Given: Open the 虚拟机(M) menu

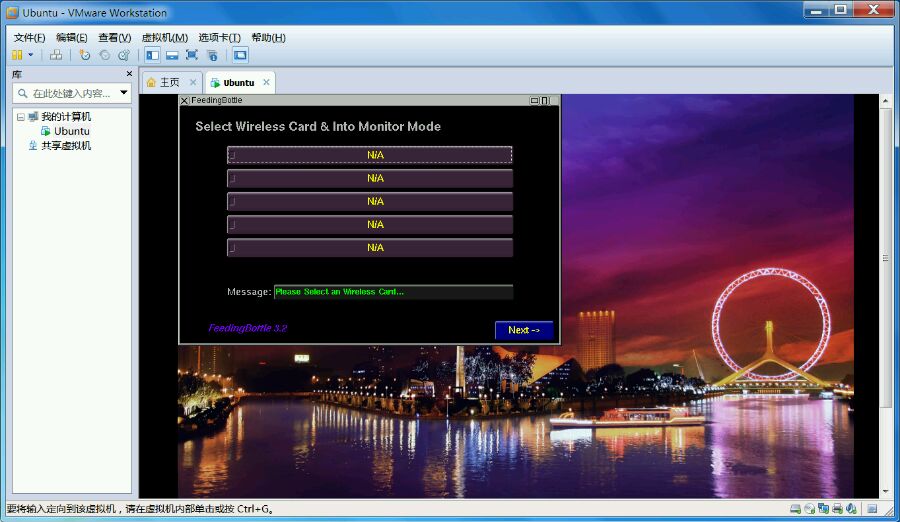Looking at the screenshot, I should 165,37.
